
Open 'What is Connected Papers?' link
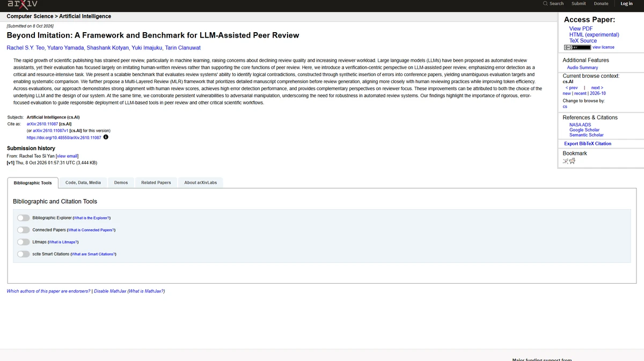tap(91, 230)
